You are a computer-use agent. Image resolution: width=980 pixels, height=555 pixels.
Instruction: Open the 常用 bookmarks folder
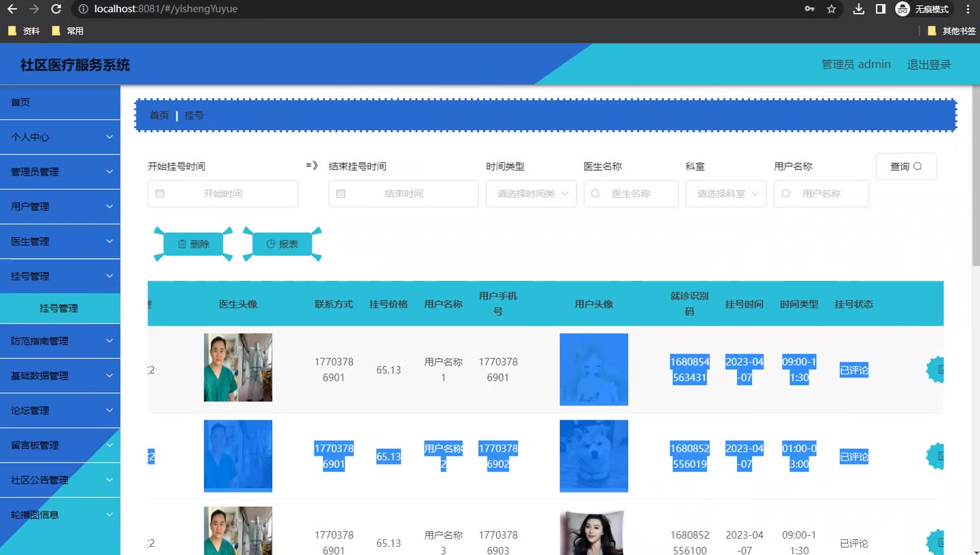pos(67,31)
